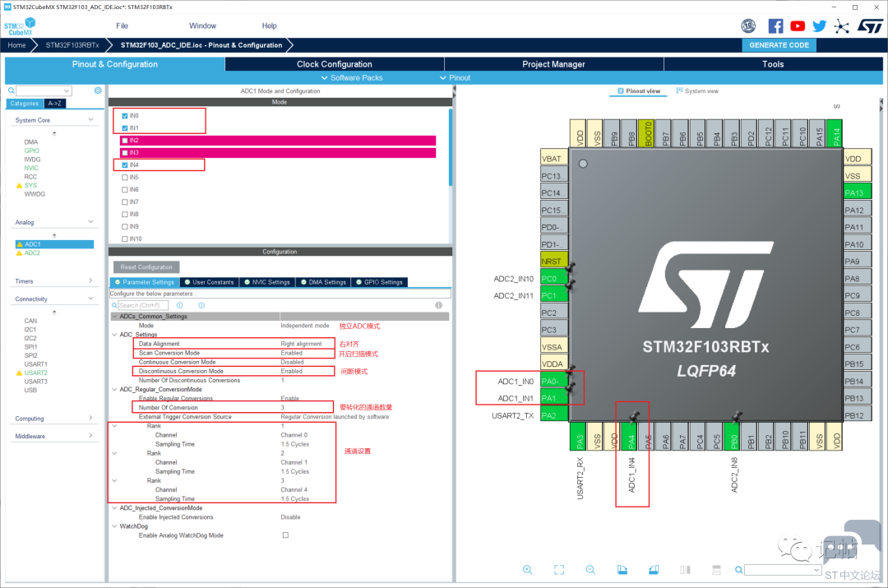Click the Reset Configuration button
The width and height of the screenshot is (888, 588).
146,266
